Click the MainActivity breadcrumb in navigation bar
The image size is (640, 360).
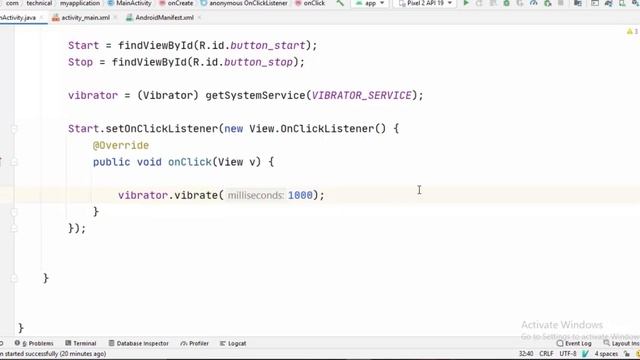point(129,3)
